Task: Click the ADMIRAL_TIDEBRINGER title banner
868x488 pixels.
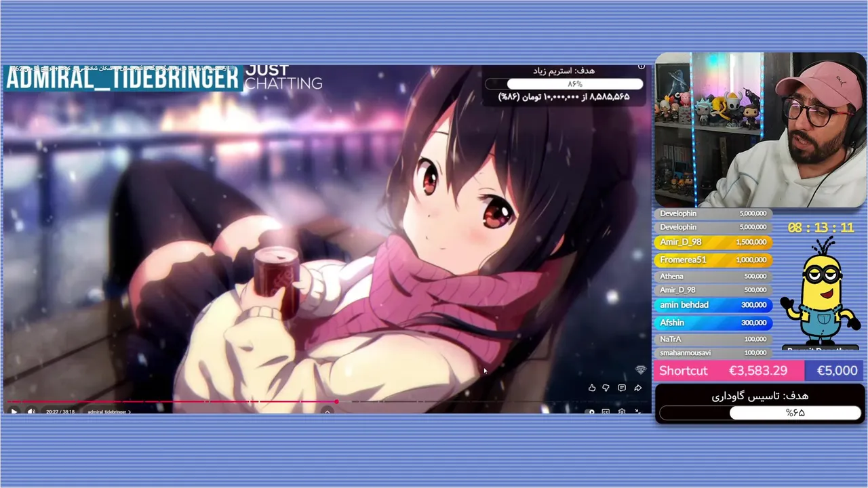Action: (x=123, y=79)
